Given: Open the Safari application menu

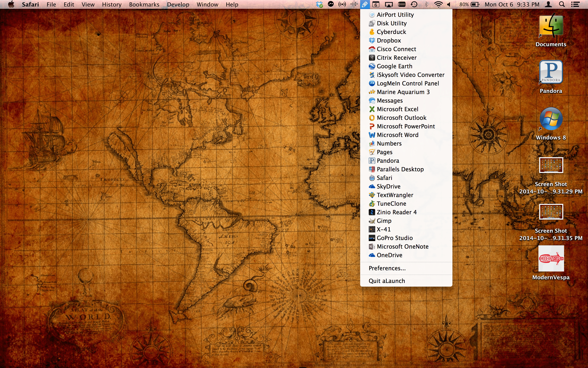Looking at the screenshot, I should 30,4.
